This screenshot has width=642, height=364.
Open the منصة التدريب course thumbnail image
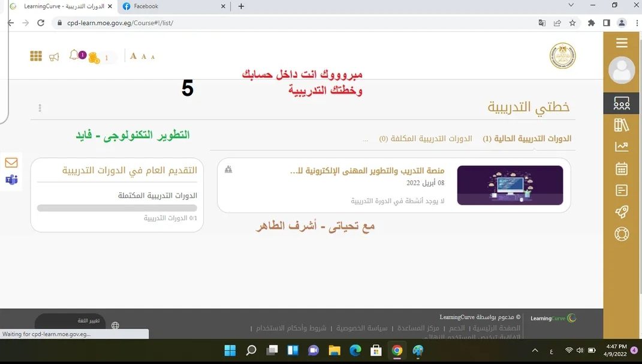[x=510, y=185]
